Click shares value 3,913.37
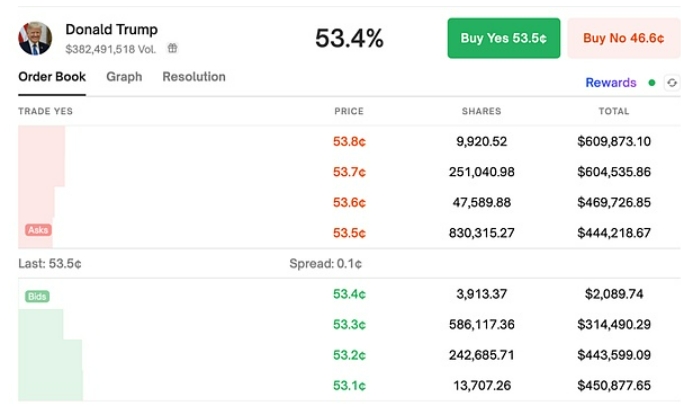The width and height of the screenshot is (681, 407). pyautogui.click(x=482, y=294)
